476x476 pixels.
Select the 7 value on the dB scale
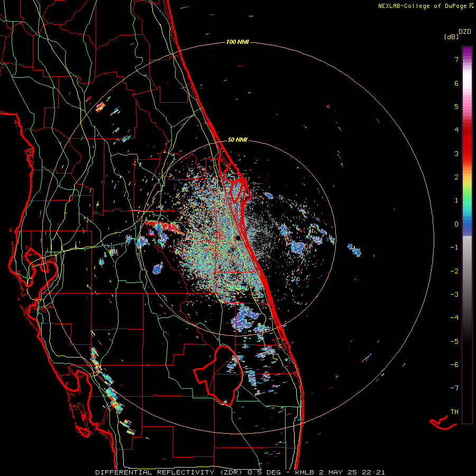pos(456,59)
